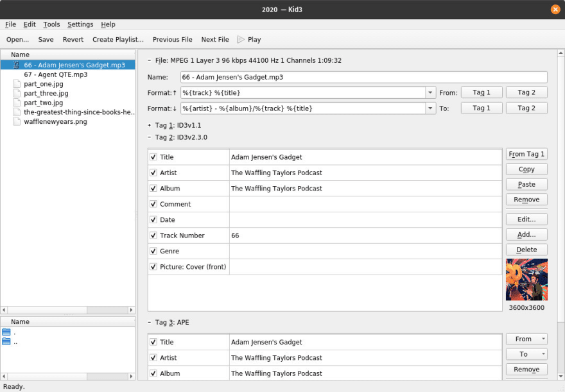Click the Tag 2 Remove button
Screen dimensions: 565x392
(x=526, y=200)
